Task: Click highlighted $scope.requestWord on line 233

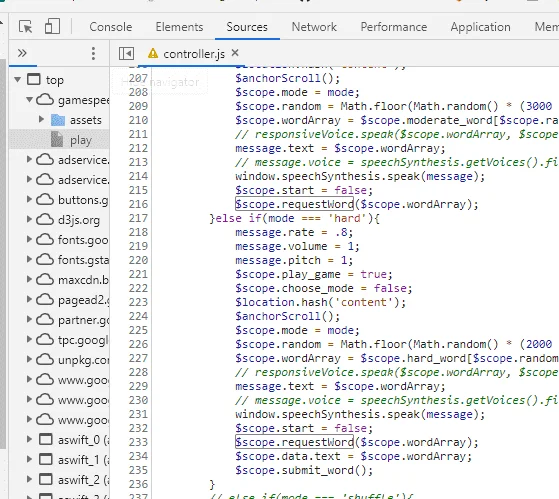Action: click(x=294, y=442)
